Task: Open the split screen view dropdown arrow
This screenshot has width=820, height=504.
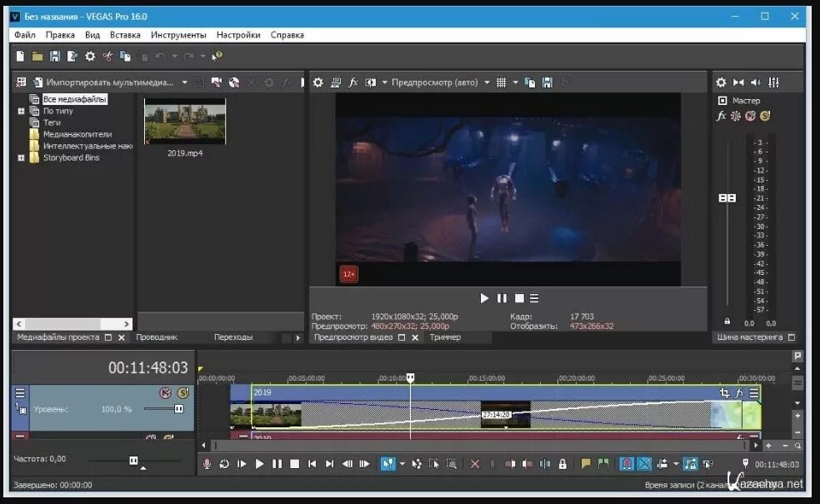Action: pos(384,82)
